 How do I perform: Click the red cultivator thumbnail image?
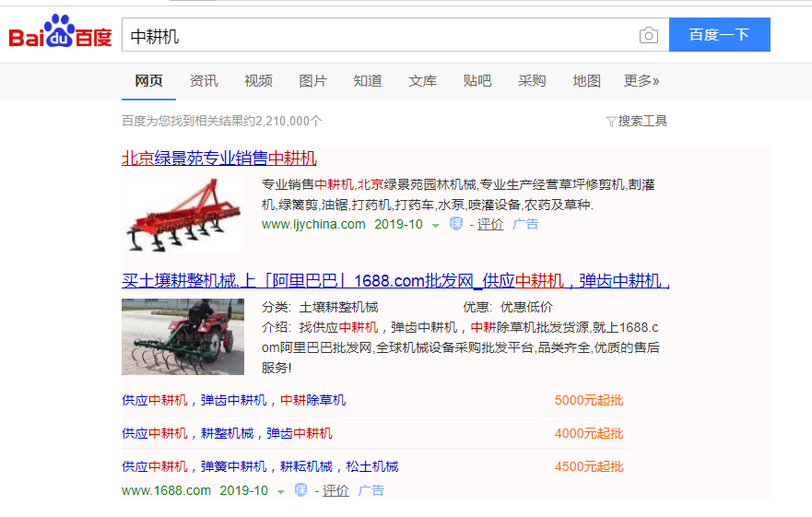pyautogui.click(x=182, y=215)
